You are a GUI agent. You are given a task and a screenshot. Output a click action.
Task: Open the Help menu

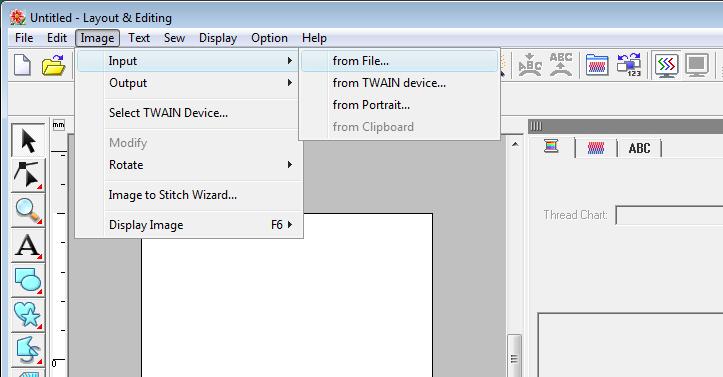314,38
